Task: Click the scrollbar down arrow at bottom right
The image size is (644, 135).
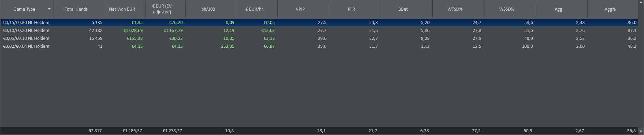Action: (x=641, y=131)
